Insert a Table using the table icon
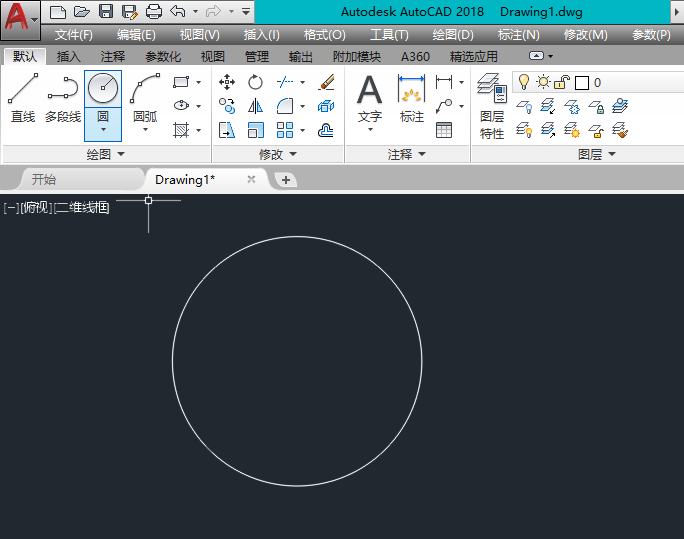The image size is (684, 539). [444, 130]
